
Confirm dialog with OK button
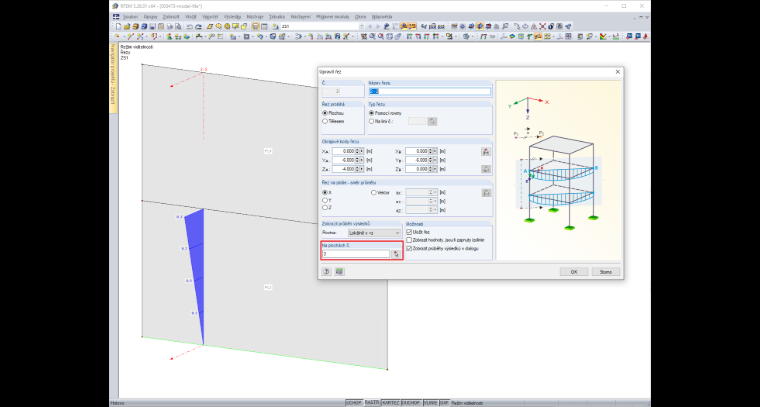pos(573,272)
